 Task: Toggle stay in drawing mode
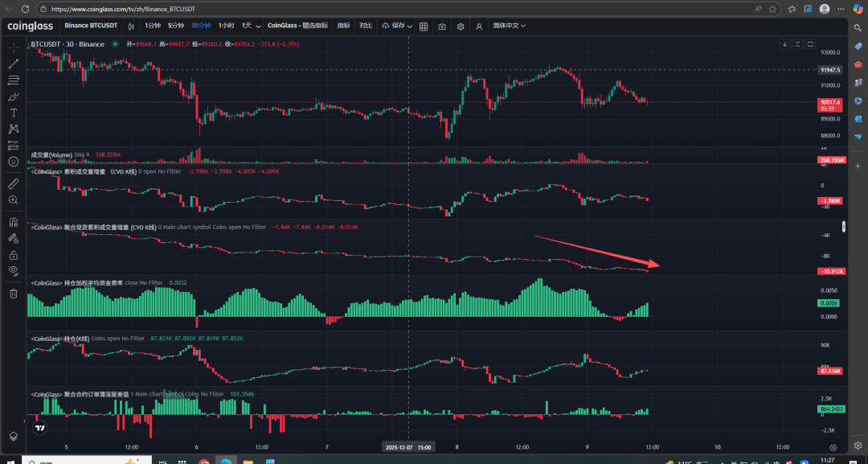[x=14, y=239]
